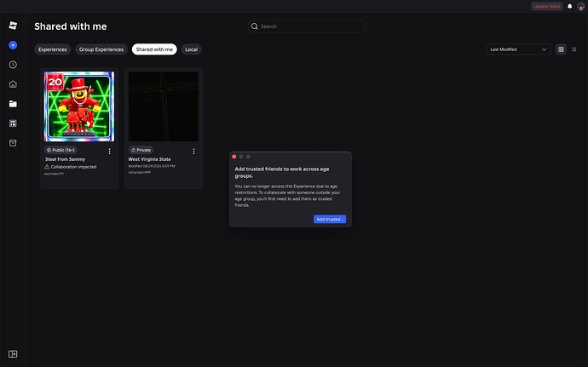Click the Add trusted... button
Image resolution: width=588 pixels, height=367 pixels.
tap(330, 220)
